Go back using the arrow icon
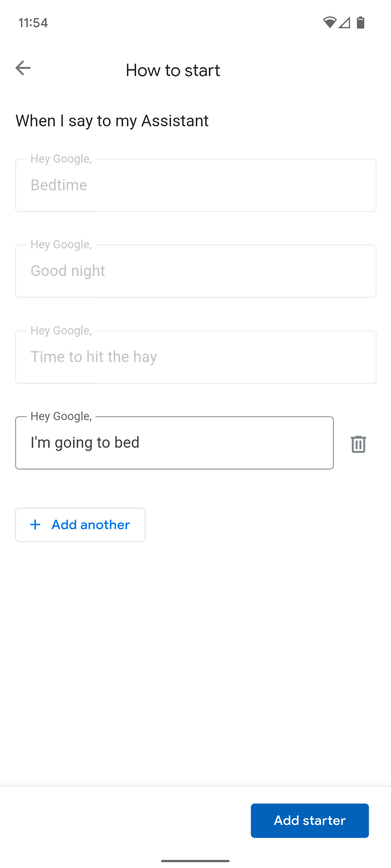The image size is (391, 868). tap(23, 68)
